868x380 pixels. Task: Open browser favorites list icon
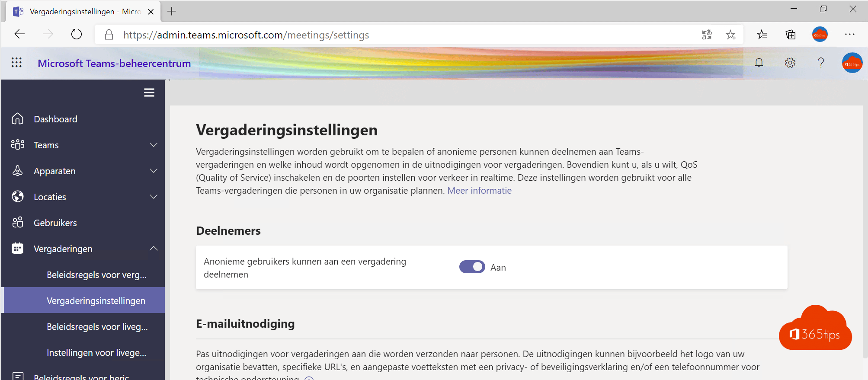pos(762,35)
